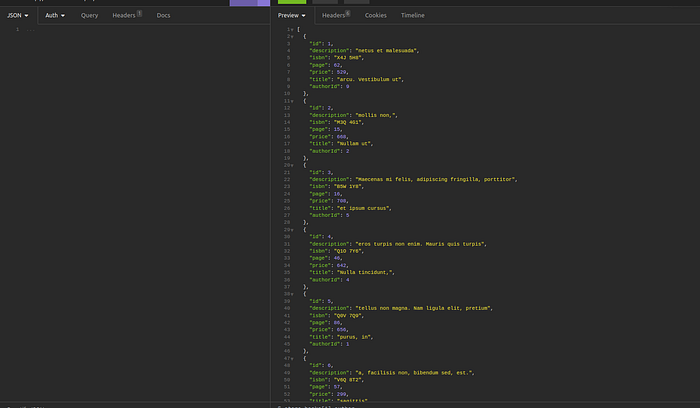Open response Headers tab beside Preview
This screenshot has height=408, width=700.
[x=336, y=15]
